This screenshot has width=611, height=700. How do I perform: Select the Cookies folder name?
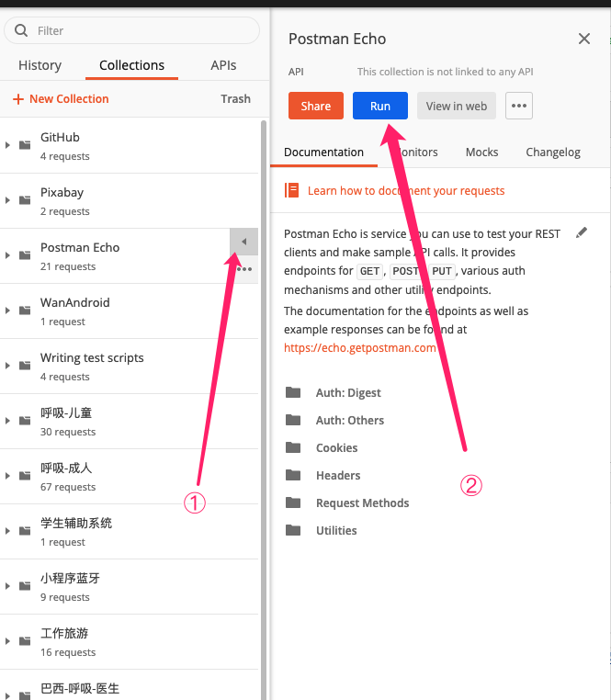coord(337,447)
